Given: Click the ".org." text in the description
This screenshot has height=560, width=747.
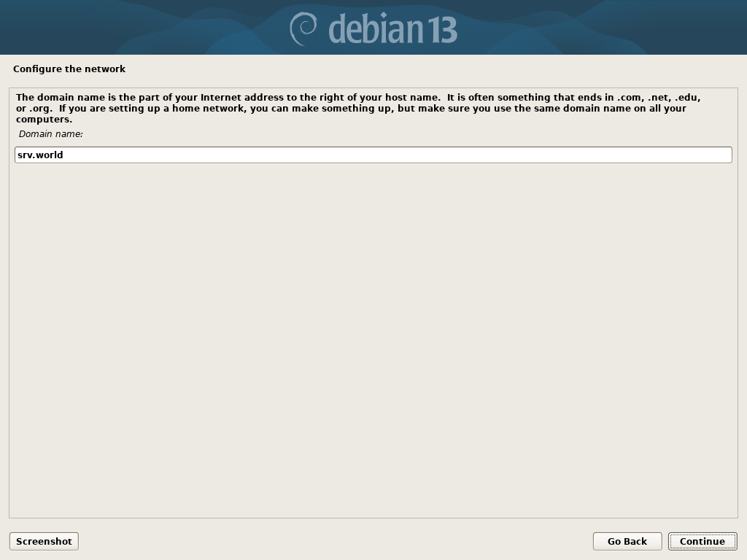Looking at the screenshot, I should [x=41, y=109].
